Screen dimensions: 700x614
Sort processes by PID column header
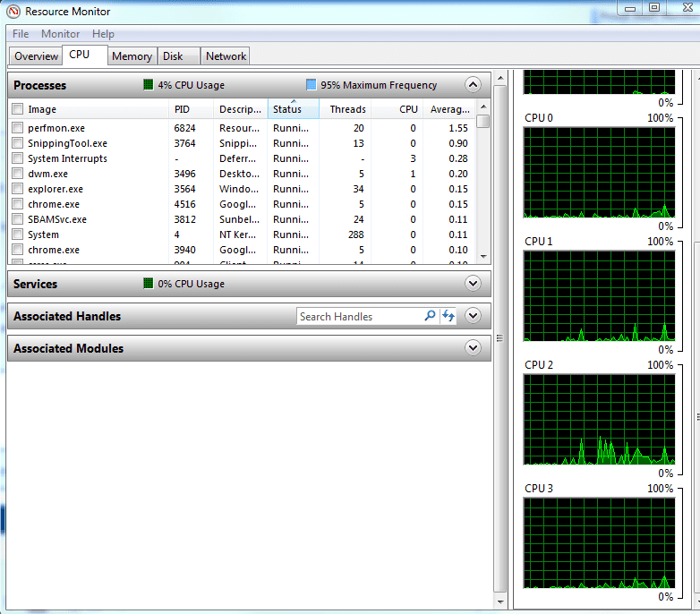191,109
